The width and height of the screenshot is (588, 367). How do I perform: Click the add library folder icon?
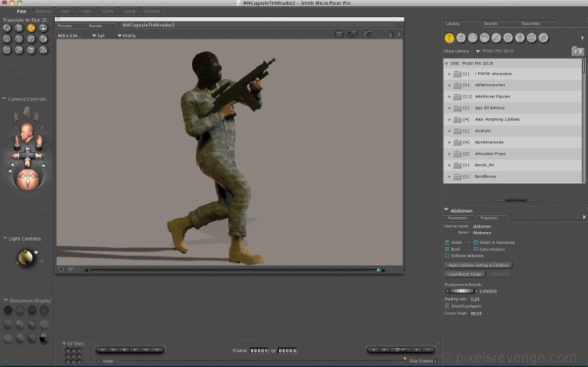[x=578, y=51]
